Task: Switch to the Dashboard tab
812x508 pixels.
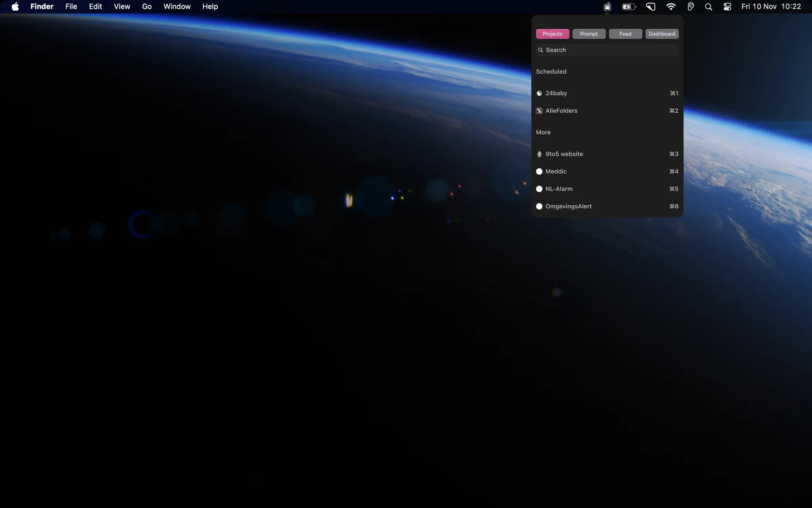Action: coord(662,34)
